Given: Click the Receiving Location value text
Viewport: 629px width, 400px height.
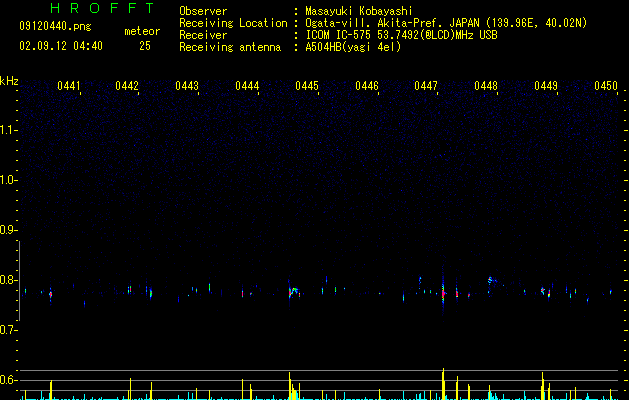Looking at the screenshot, I should (x=446, y=23).
